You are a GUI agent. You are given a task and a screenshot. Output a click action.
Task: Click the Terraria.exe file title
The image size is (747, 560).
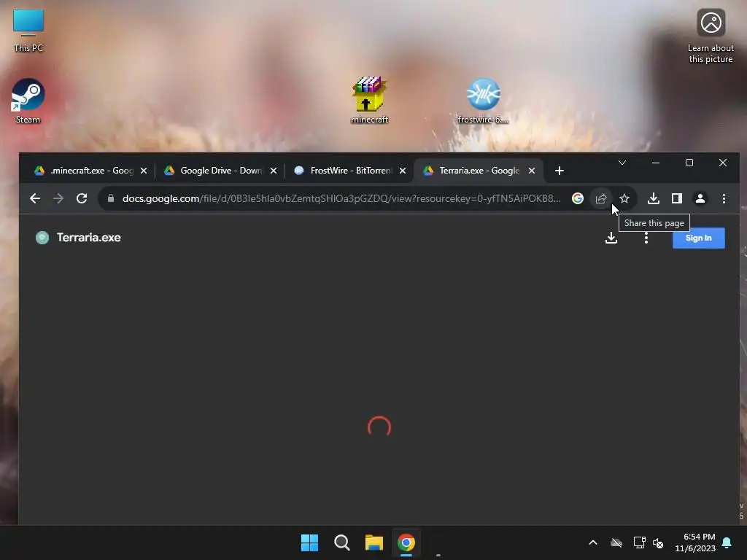[x=88, y=238]
